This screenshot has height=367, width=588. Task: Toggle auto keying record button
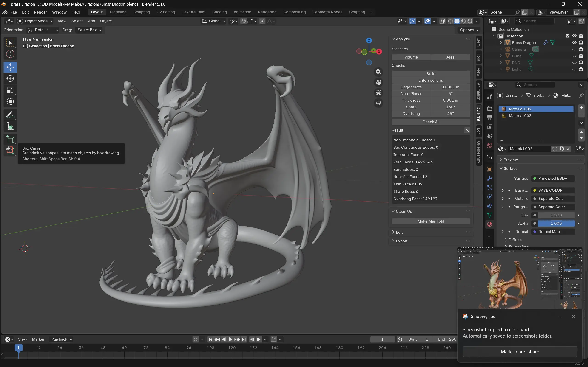195,339
